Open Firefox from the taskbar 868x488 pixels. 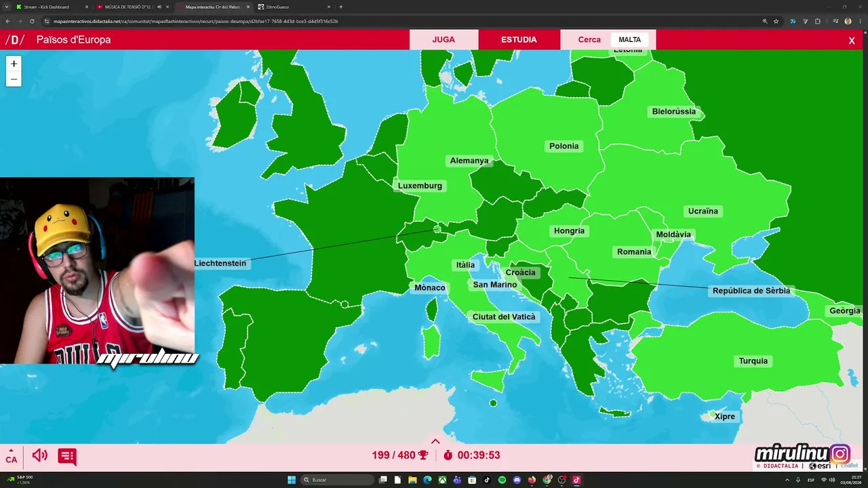pos(532,480)
